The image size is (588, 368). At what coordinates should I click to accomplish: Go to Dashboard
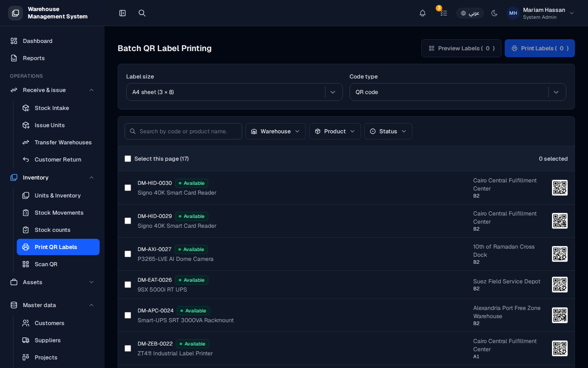coord(52,41)
